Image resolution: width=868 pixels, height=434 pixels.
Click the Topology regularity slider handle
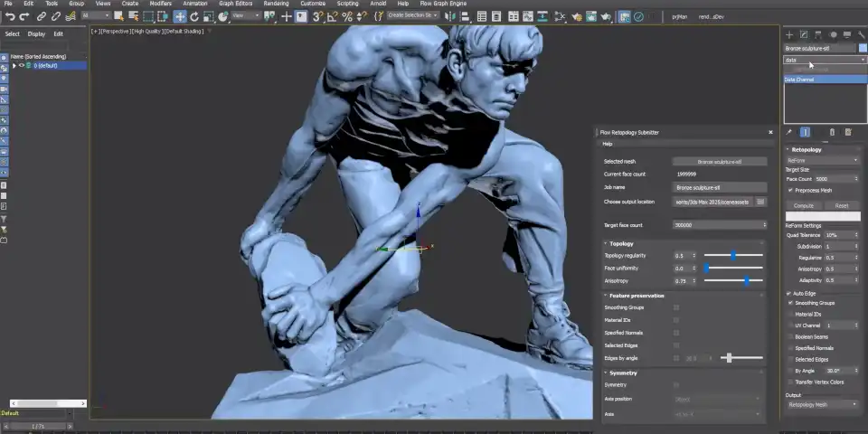pyautogui.click(x=733, y=256)
